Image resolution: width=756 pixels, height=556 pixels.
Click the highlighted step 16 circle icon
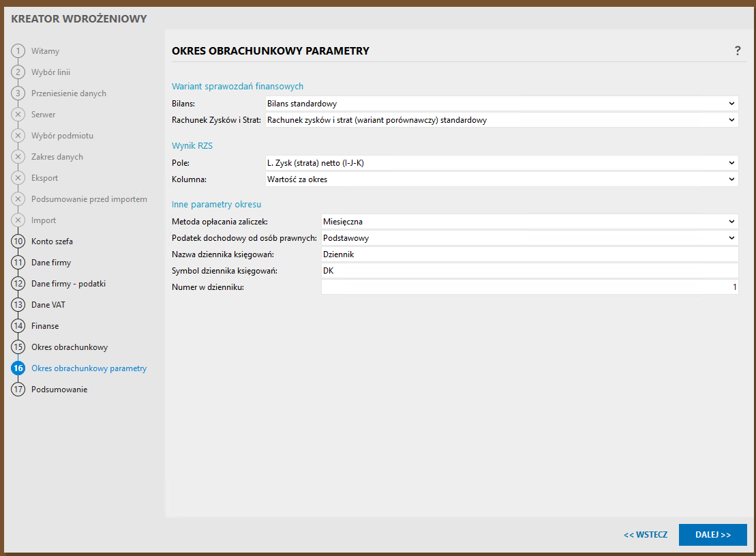(x=18, y=368)
